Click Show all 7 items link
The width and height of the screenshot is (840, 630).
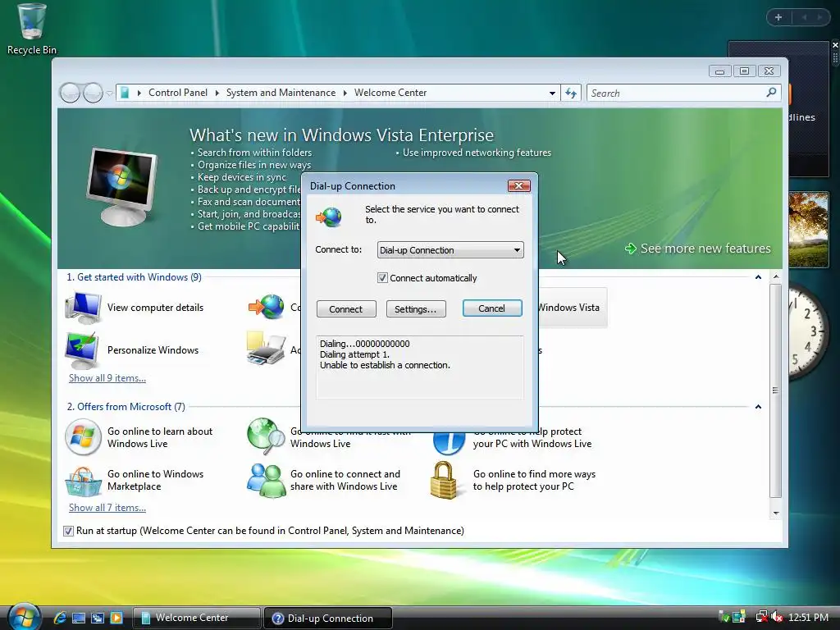tap(107, 507)
